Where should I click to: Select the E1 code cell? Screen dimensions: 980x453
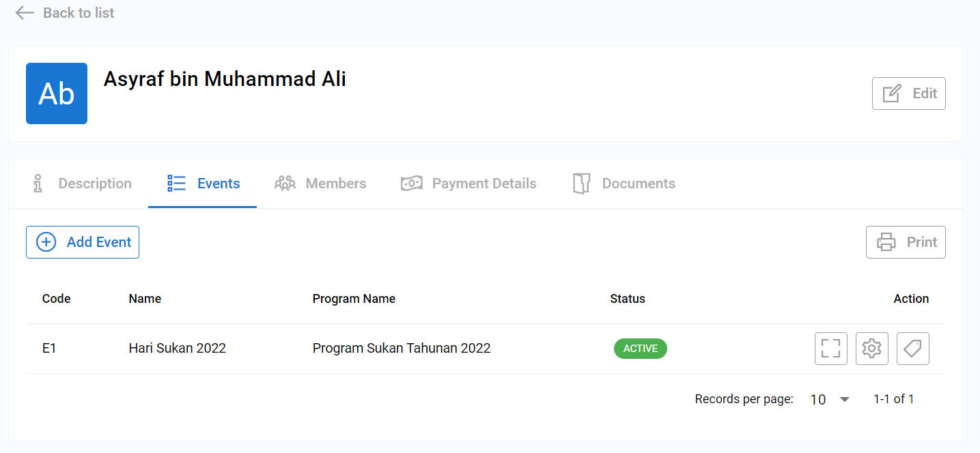pyautogui.click(x=49, y=349)
